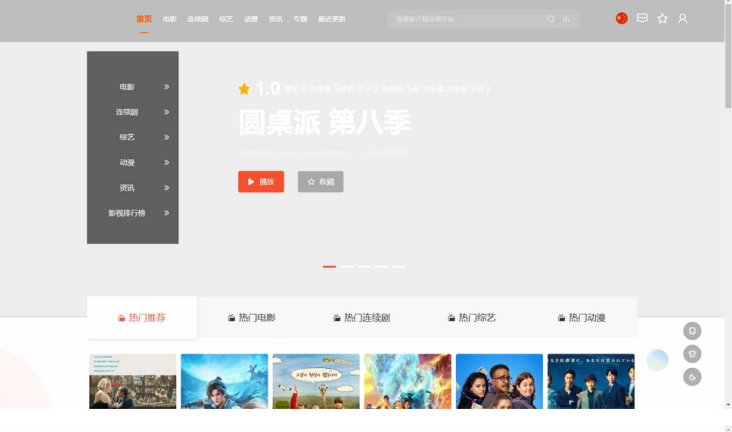Open the dark suited men poster
The width and height of the screenshot is (732, 432).
tap(591, 381)
